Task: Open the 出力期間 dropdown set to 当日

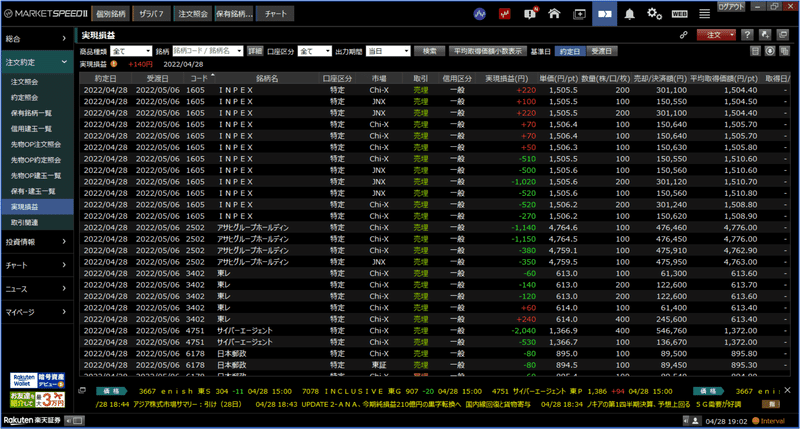Action: coord(388,52)
